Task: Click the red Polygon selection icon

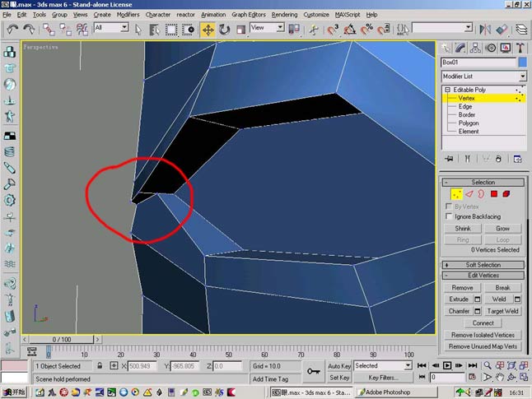Action: (493, 194)
